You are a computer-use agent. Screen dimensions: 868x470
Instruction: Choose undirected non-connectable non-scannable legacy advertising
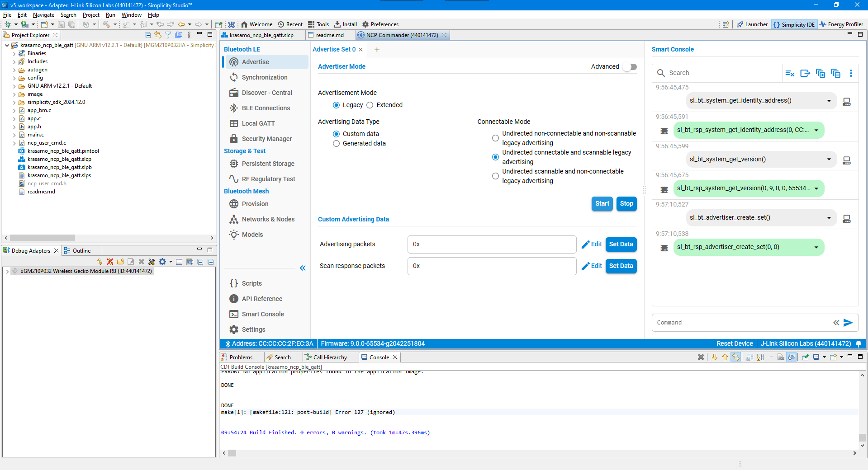tap(495, 138)
